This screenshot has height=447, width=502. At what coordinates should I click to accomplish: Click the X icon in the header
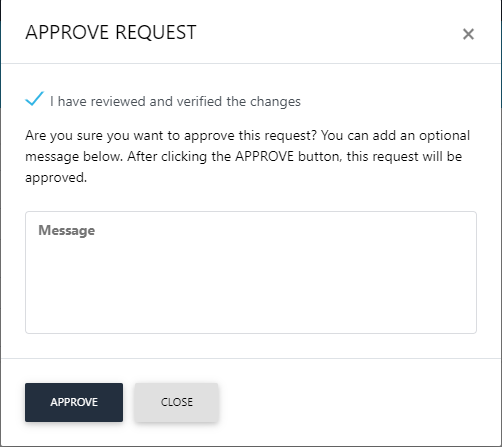[x=468, y=34]
